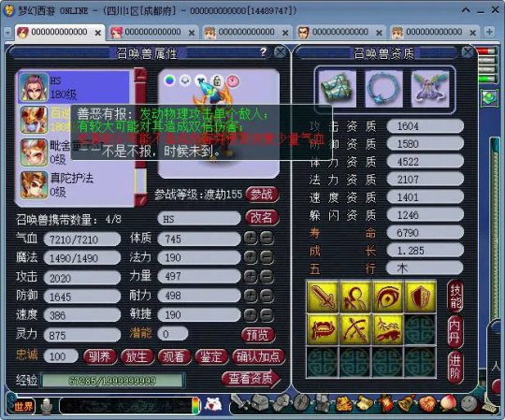
Task: Open the tab list dropdown arrow at tab bar start
Action: point(7,33)
